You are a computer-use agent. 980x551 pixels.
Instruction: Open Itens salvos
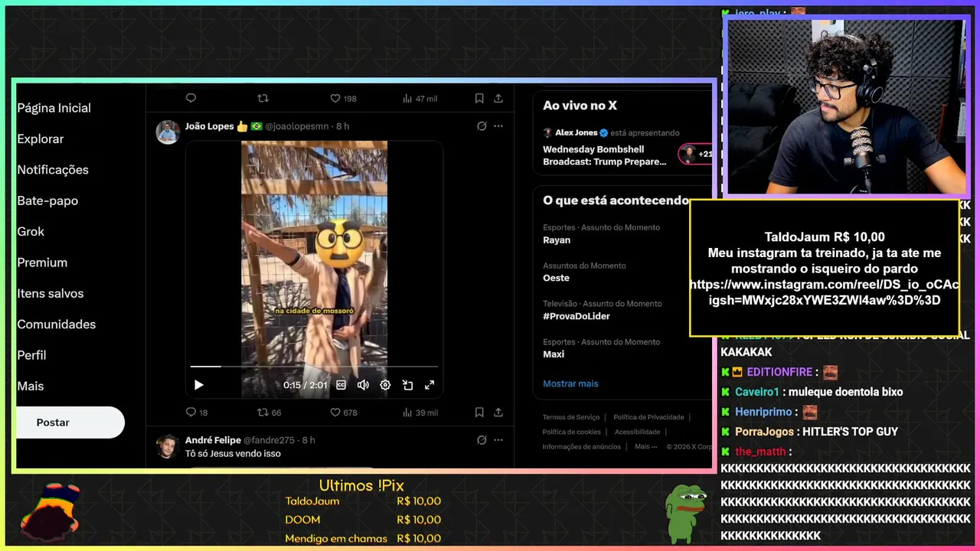pos(51,293)
